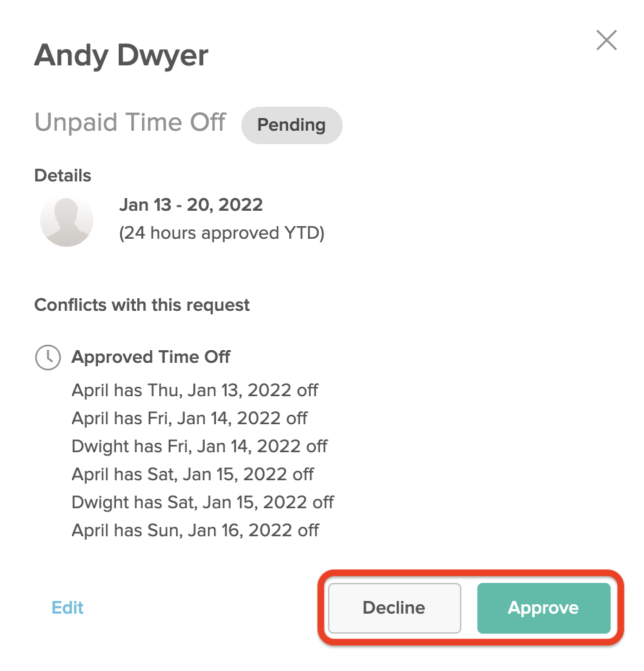Click the Approved Time Off heading
Image resolution: width=644 pixels, height=671 pixels.
151,357
